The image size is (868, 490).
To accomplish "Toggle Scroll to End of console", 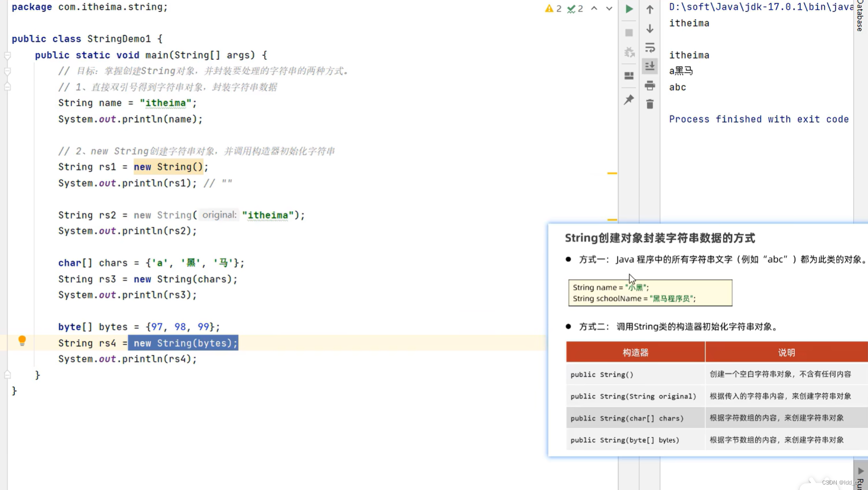I will click(x=650, y=66).
